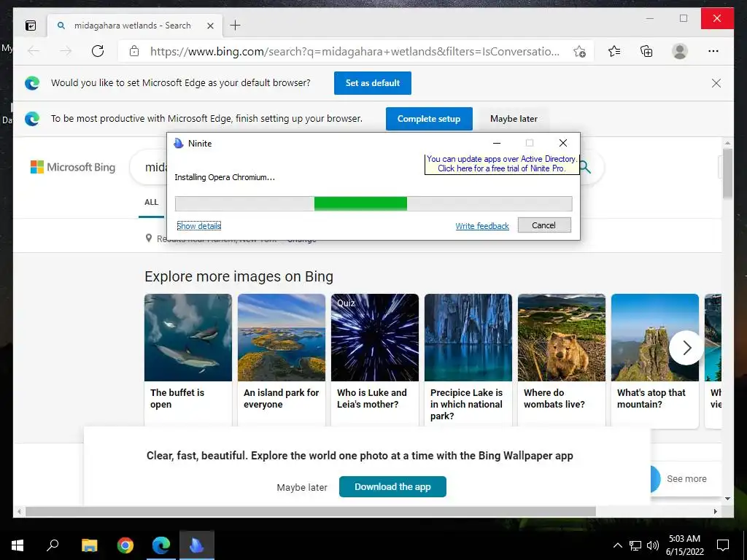Click the Bing search magnifier icon
Screen dimensions: 747x560
pos(585,168)
